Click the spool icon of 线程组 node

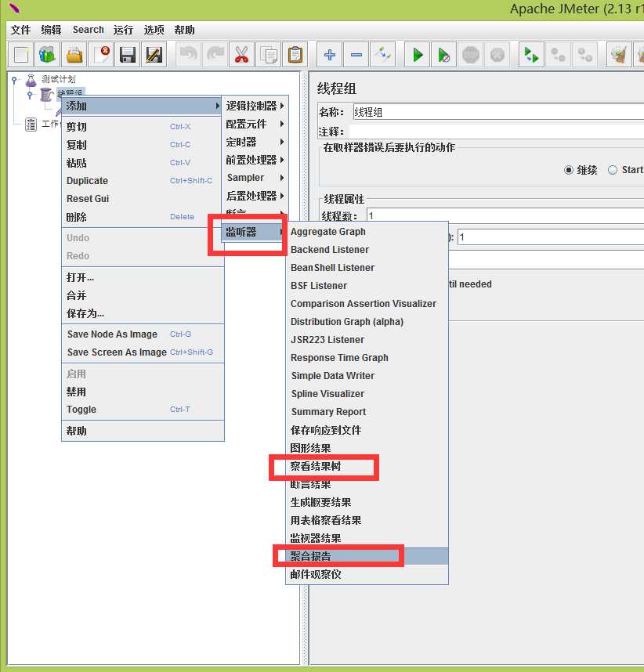(46, 95)
